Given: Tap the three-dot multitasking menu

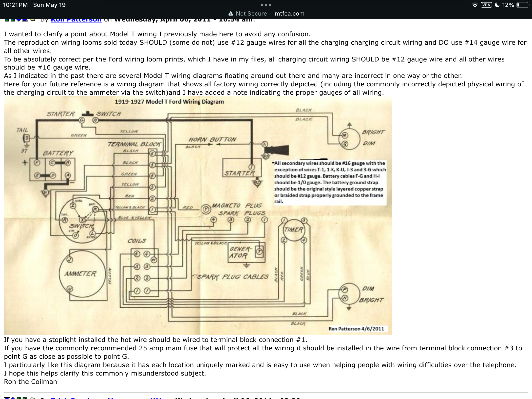Looking at the screenshot, I should [266, 5].
